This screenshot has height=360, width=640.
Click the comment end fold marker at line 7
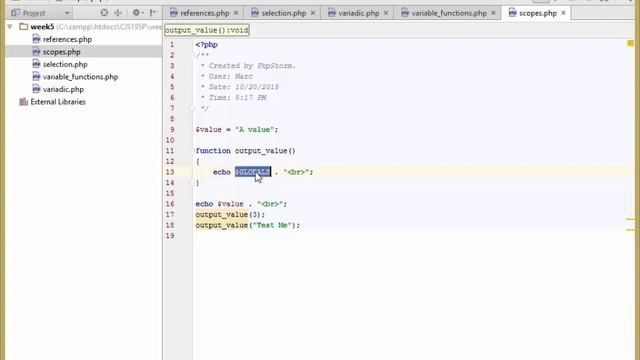(x=192, y=108)
